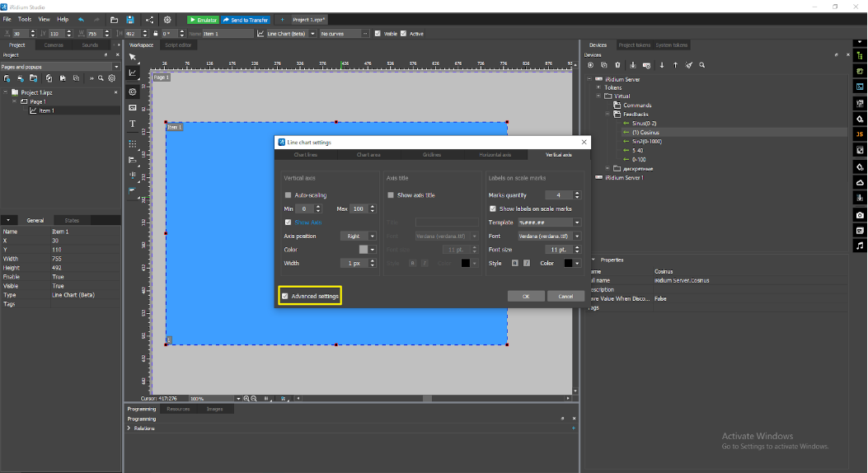Viewport: 868px width, 473px height.
Task: Select the Text tool in workspace toolbar
Action: pyautogui.click(x=133, y=124)
